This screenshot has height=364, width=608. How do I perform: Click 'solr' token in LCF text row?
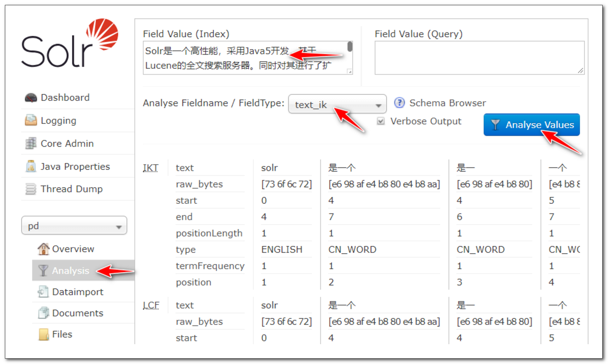click(x=270, y=305)
